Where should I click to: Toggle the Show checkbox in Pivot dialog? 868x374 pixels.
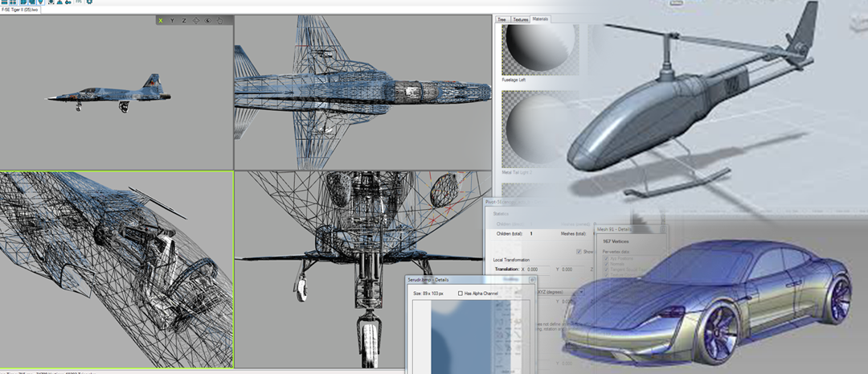click(x=579, y=251)
